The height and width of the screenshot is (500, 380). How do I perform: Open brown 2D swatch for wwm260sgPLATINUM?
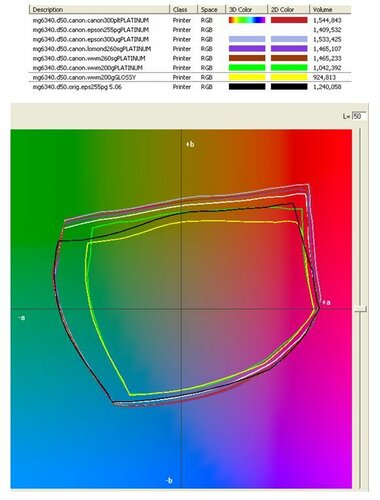point(289,58)
